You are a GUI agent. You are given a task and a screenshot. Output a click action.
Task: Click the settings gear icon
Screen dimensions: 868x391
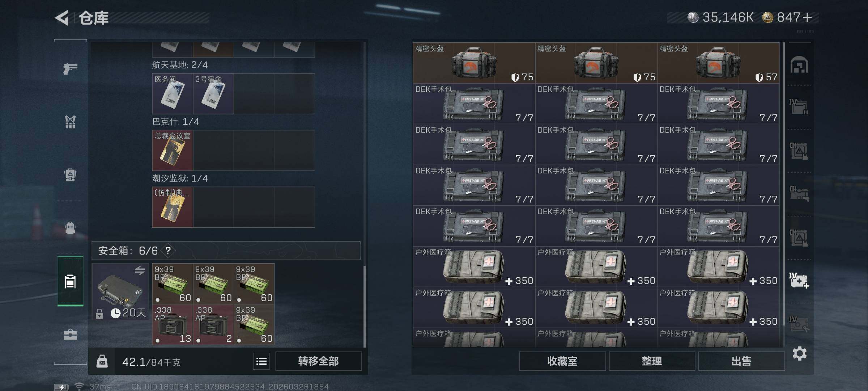pyautogui.click(x=799, y=353)
